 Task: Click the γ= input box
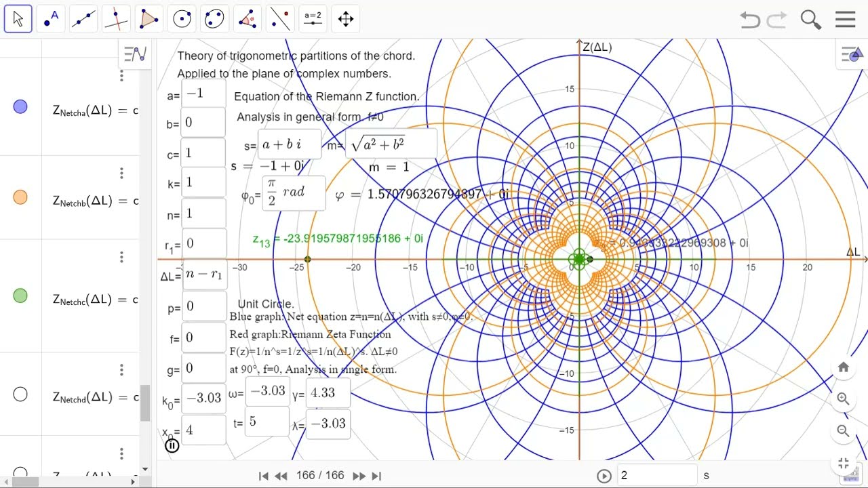point(329,393)
